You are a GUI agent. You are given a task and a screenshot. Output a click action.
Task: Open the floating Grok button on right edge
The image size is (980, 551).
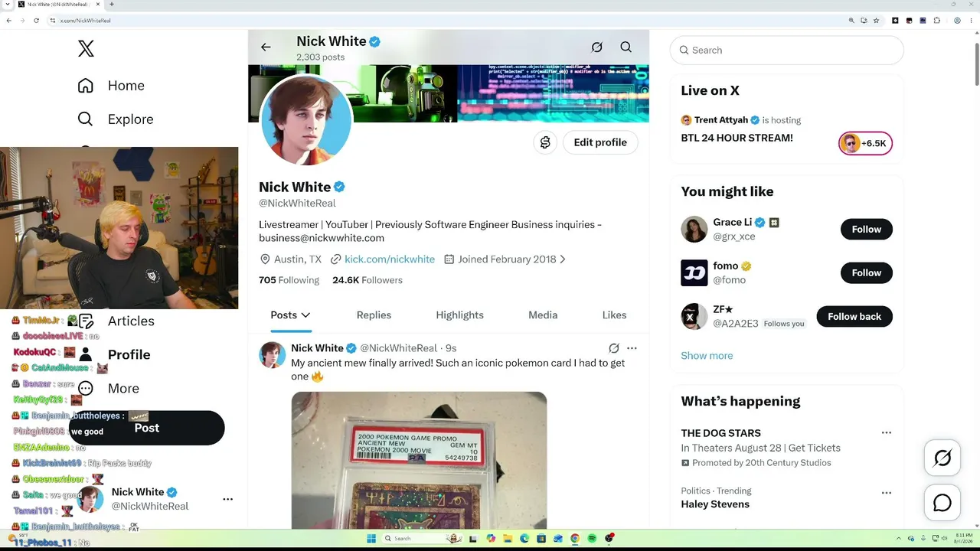[942, 458]
